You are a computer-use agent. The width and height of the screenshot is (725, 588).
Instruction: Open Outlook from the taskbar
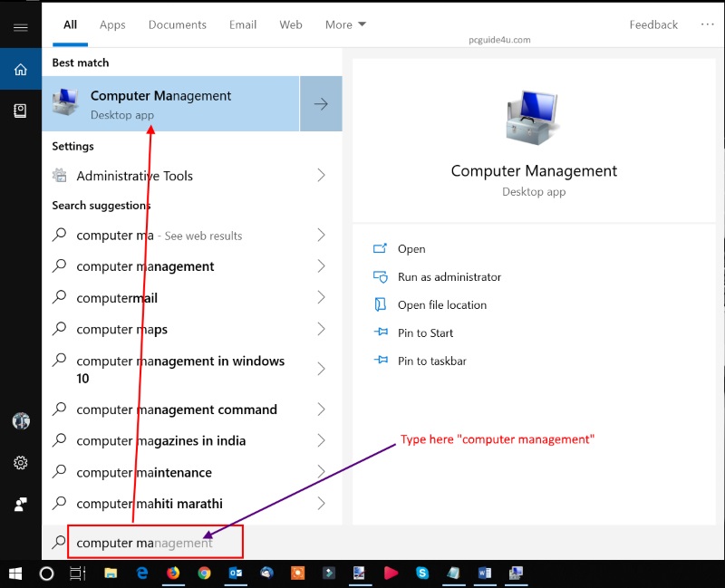pyautogui.click(x=236, y=573)
